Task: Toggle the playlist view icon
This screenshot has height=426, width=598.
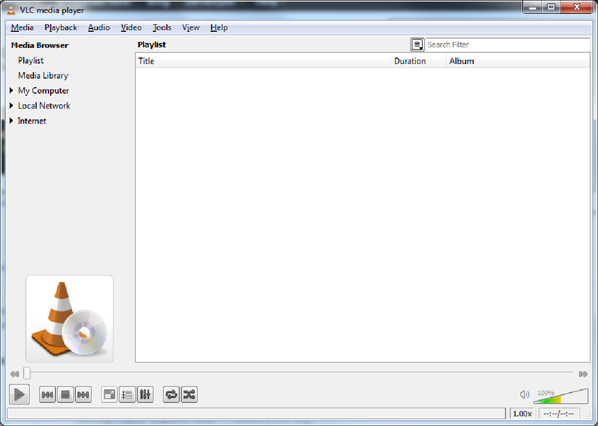Action: [x=127, y=394]
